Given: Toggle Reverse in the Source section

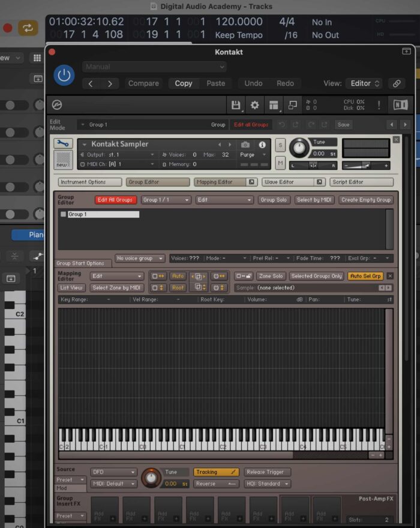Looking at the screenshot, I should coord(216,484).
